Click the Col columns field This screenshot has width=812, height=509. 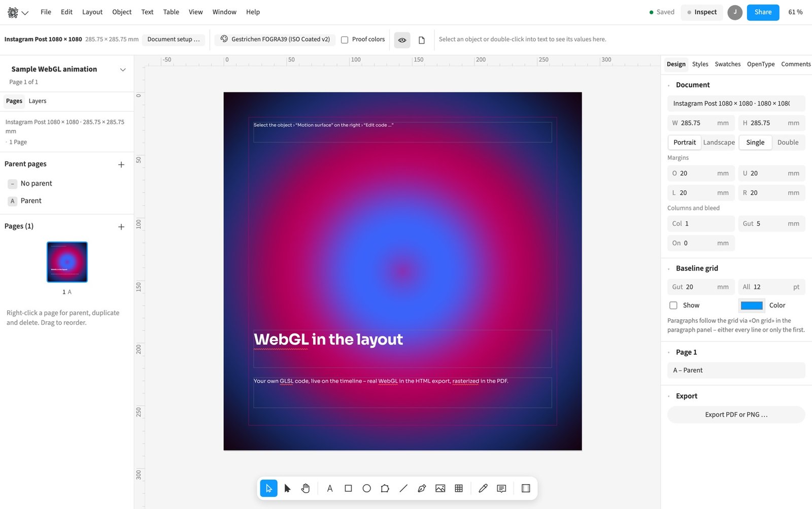[700, 224]
